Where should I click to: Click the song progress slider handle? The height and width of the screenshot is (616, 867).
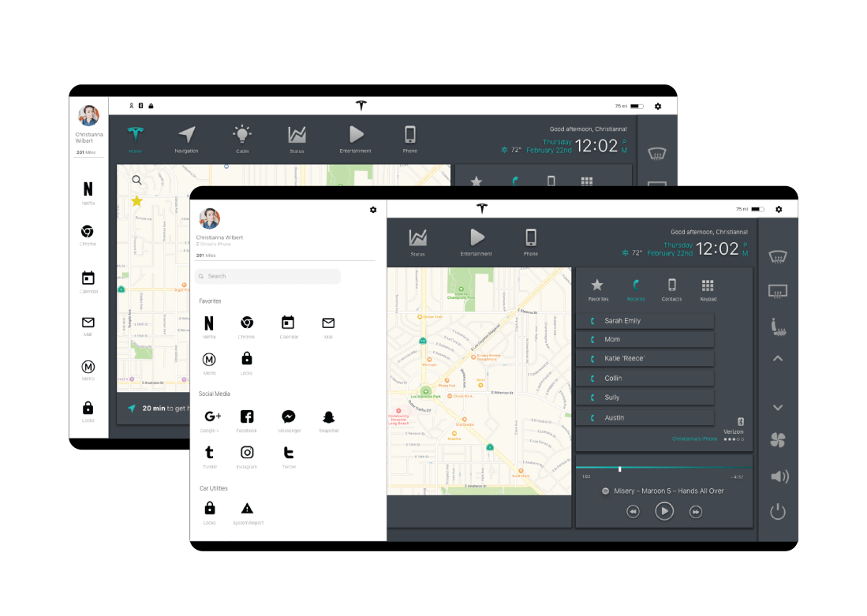[619, 469]
